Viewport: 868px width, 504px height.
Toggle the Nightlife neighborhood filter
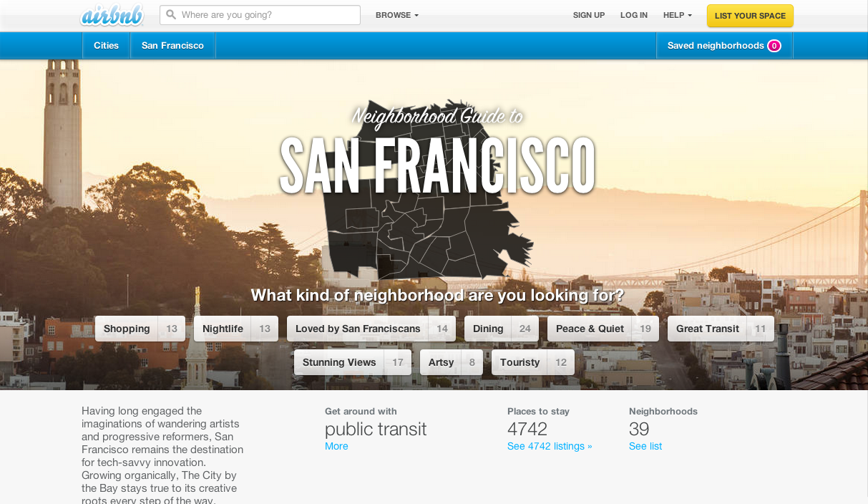pos(236,329)
